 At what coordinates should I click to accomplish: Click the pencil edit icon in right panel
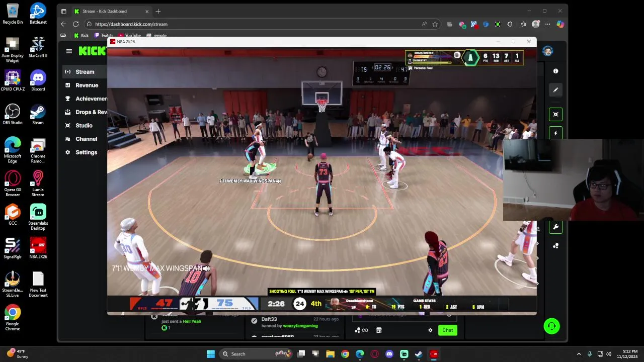555,90
